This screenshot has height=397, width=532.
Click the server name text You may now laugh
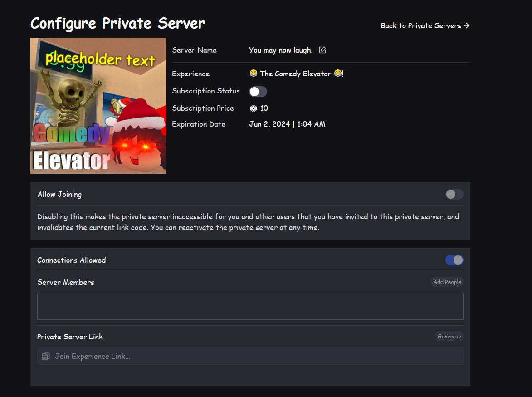(x=281, y=50)
